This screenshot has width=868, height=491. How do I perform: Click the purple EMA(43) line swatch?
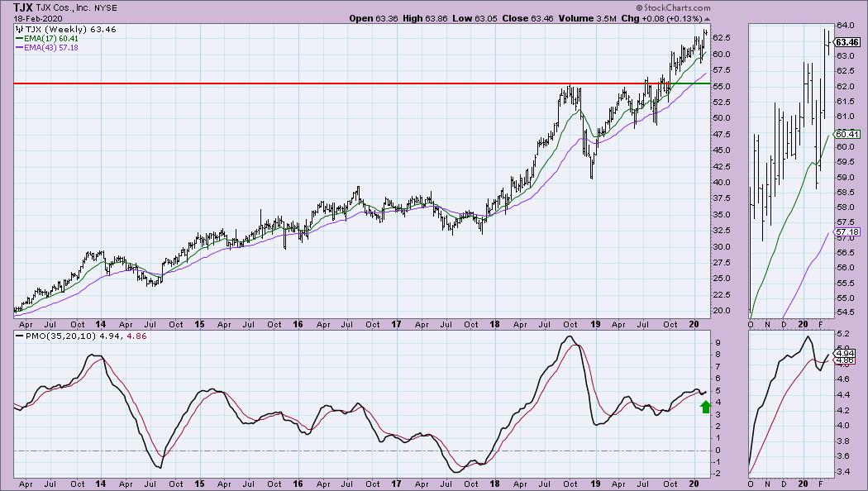tap(19, 48)
